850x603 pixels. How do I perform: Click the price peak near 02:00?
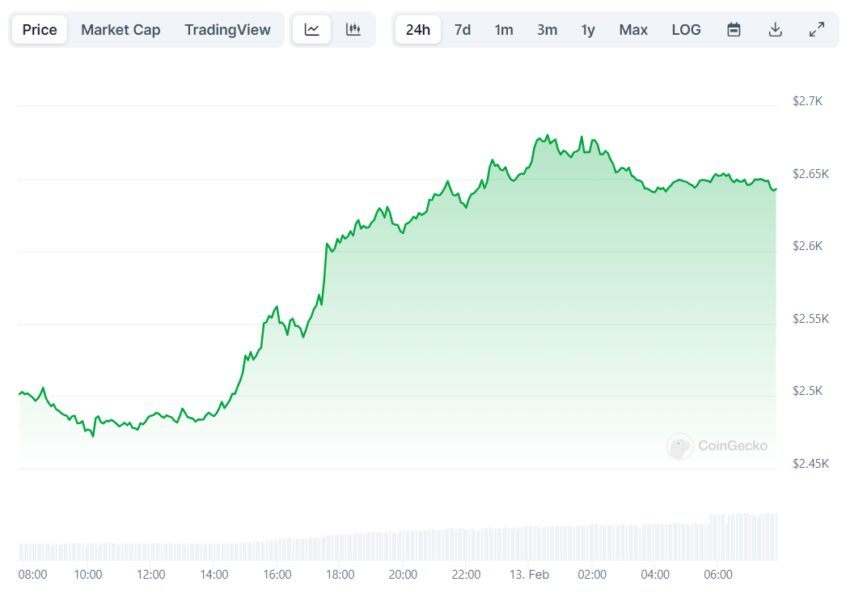click(x=582, y=138)
